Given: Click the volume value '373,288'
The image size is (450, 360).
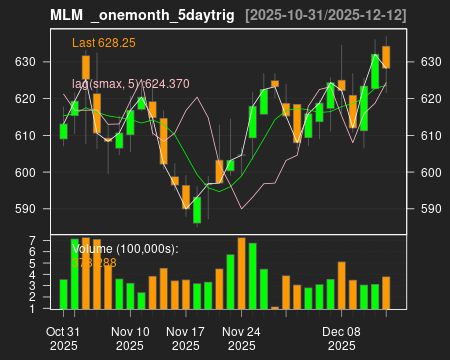Looking at the screenshot, I should (94, 263).
